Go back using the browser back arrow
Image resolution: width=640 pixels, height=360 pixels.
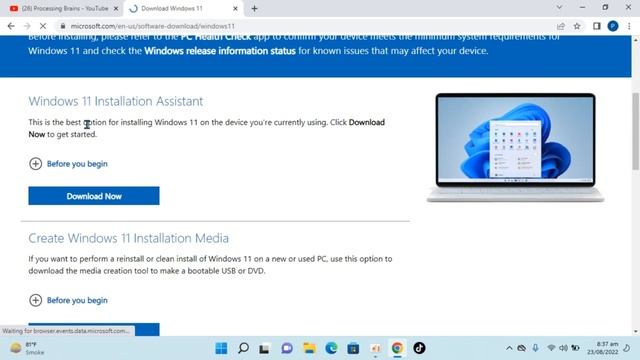tap(11, 26)
